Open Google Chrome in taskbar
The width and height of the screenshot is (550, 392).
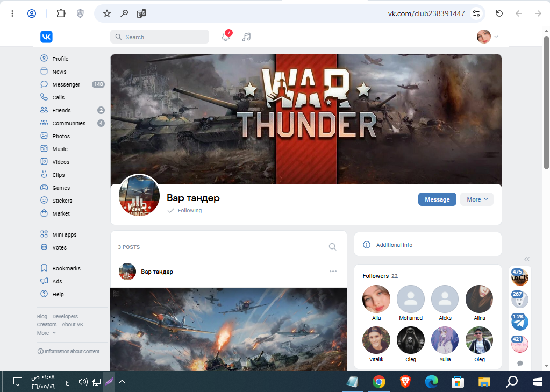[x=379, y=382]
